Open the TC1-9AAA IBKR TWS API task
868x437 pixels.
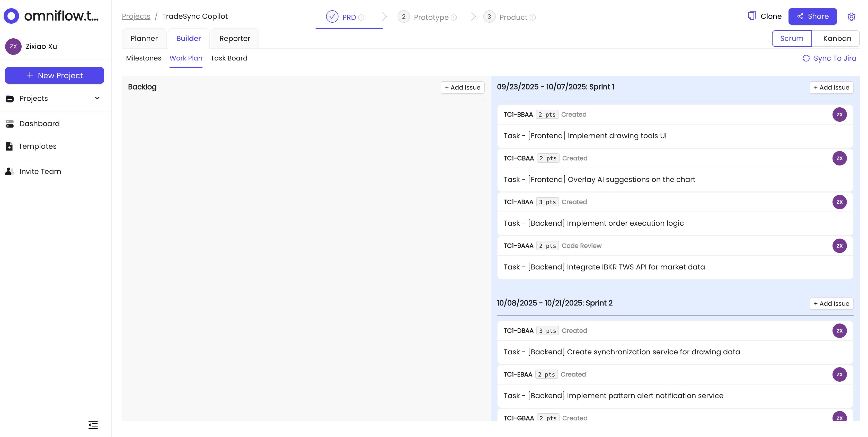[x=604, y=267]
